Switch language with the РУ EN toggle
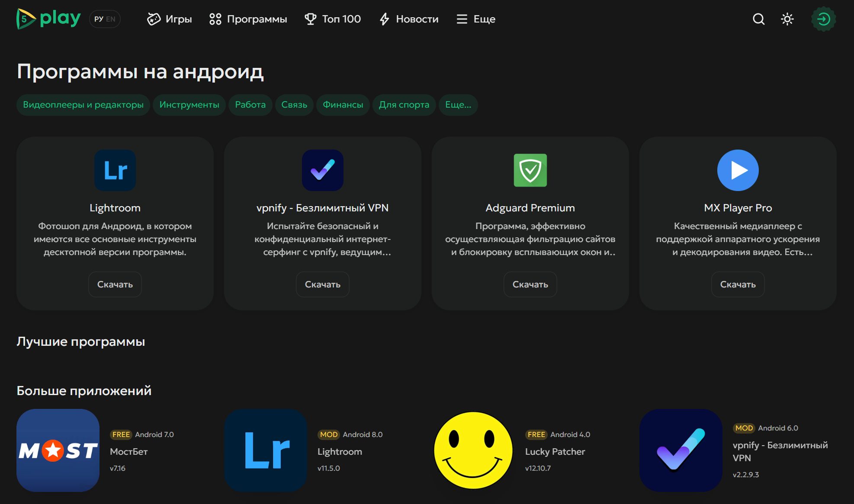This screenshot has height=504, width=854. [105, 19]
